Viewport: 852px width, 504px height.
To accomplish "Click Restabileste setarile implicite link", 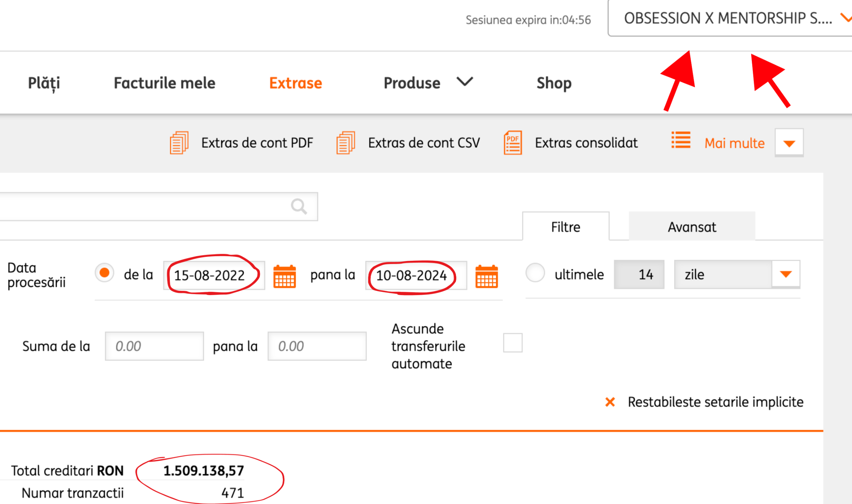I will tap(715, 402).
